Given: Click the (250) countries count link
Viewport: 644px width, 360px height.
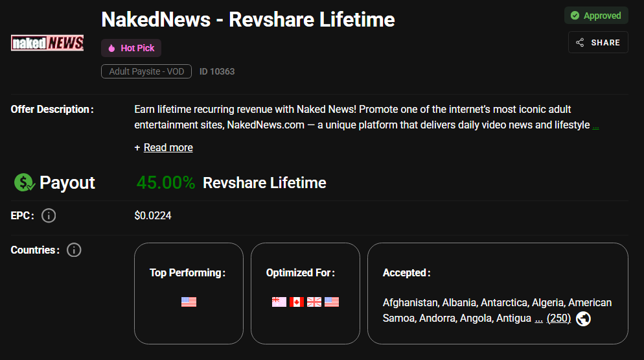Looking at the screenshot, I should pyautogui.click(x=558, y=318).
